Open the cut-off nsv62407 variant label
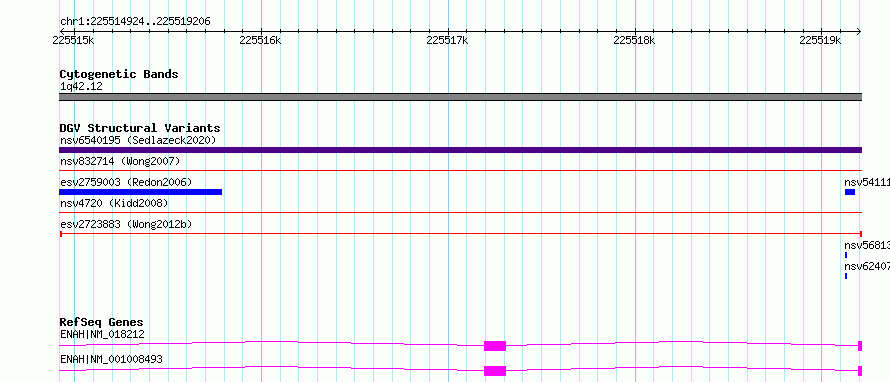 point(867,266)
